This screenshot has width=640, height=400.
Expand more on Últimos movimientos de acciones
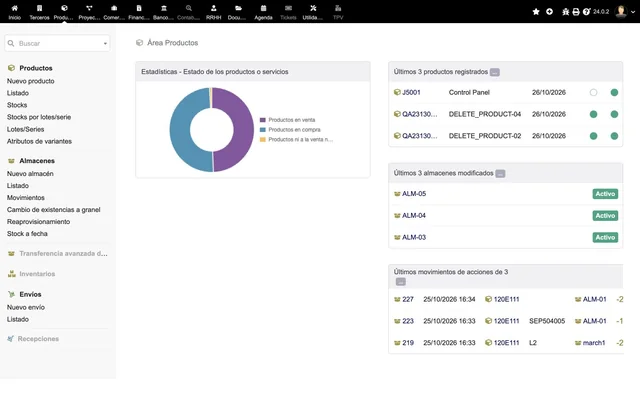401,282
